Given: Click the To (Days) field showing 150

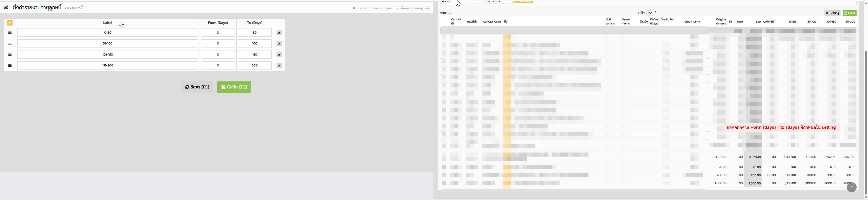Looking at the screenshot, I should [255, 55].
